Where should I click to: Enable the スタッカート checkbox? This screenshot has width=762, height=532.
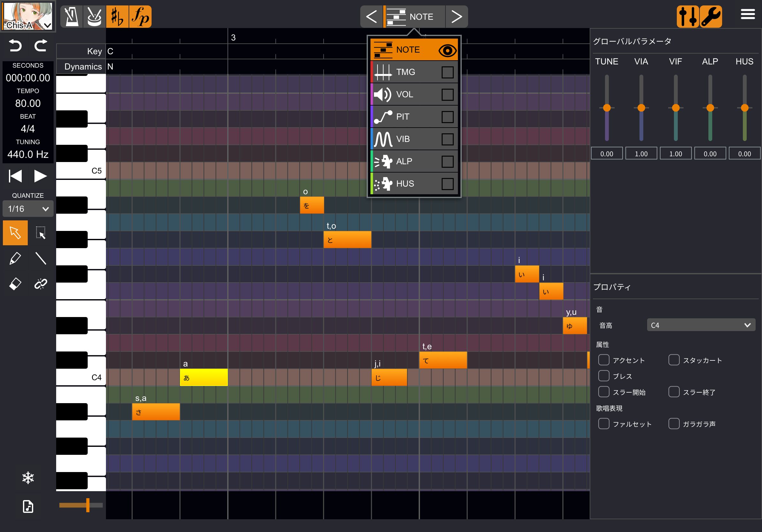(674, 359)
